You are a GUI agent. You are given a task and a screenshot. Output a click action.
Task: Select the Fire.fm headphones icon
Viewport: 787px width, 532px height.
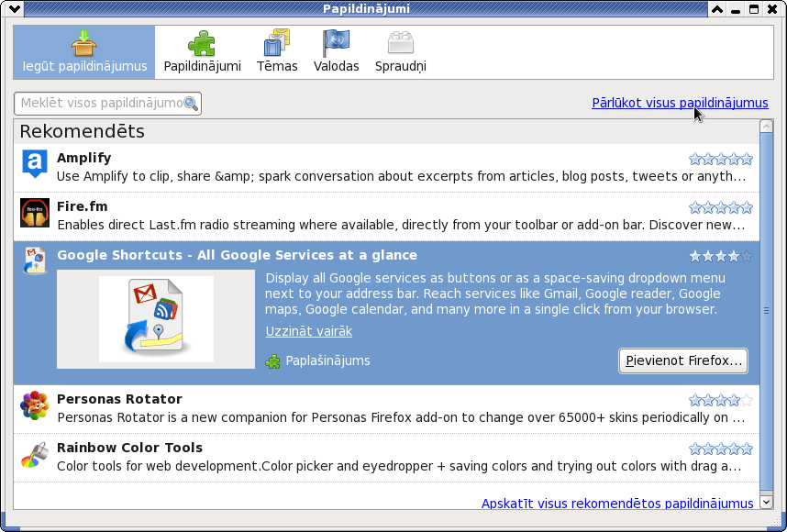coord(35,213)
